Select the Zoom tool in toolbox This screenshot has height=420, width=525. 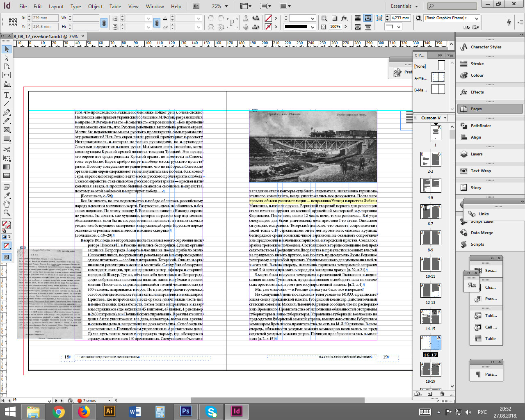(x=7, y=212)
